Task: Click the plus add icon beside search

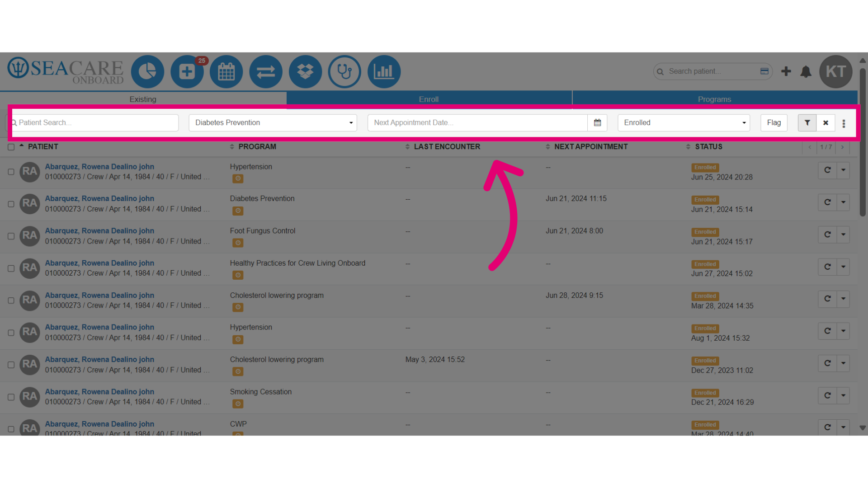Action: (786, 71)
